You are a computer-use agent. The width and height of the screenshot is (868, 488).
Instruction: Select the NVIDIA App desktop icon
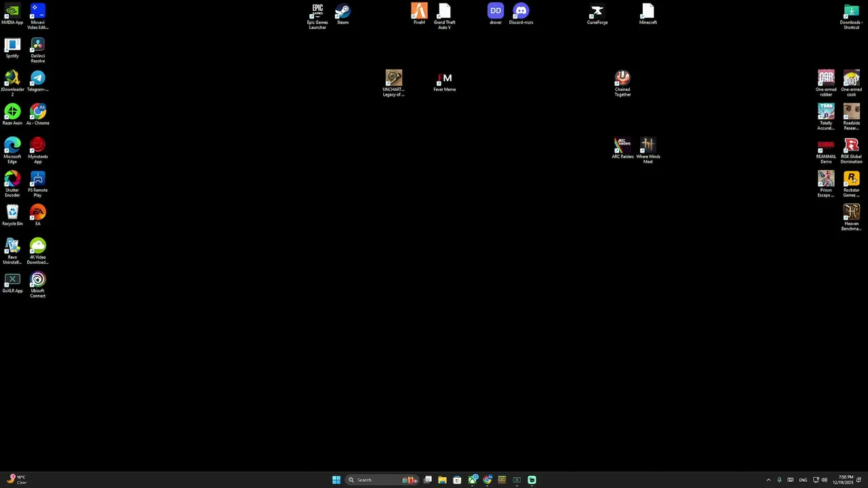12,14
